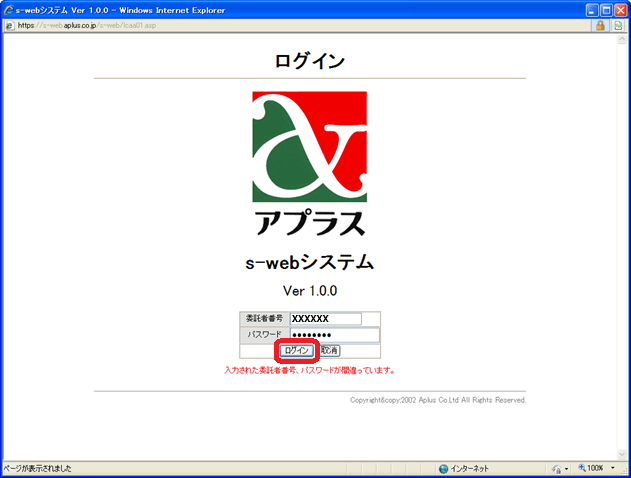Click the Aplus ampersand logo image
Screen dimensions: 631x478
[309, 147]
